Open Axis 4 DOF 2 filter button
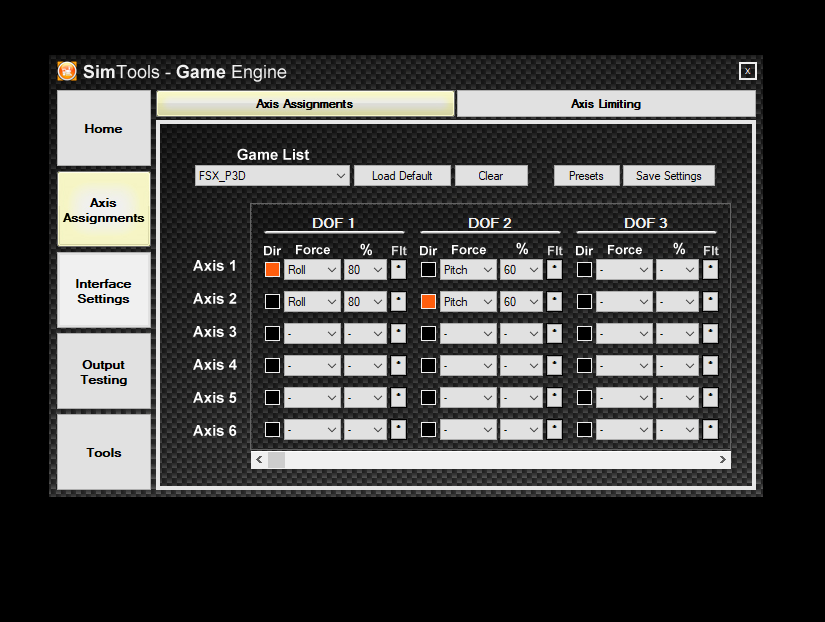 pyautogui.click(x=554, y=365)
